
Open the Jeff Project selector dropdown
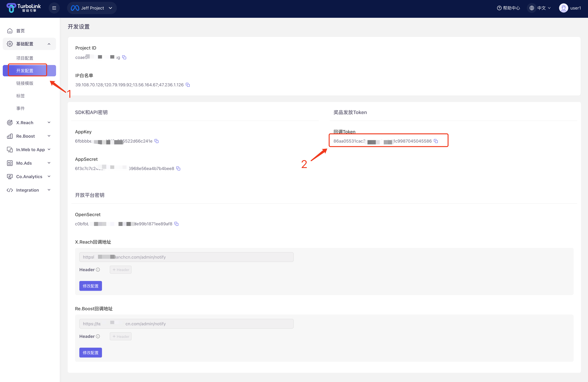pos(92,8)
